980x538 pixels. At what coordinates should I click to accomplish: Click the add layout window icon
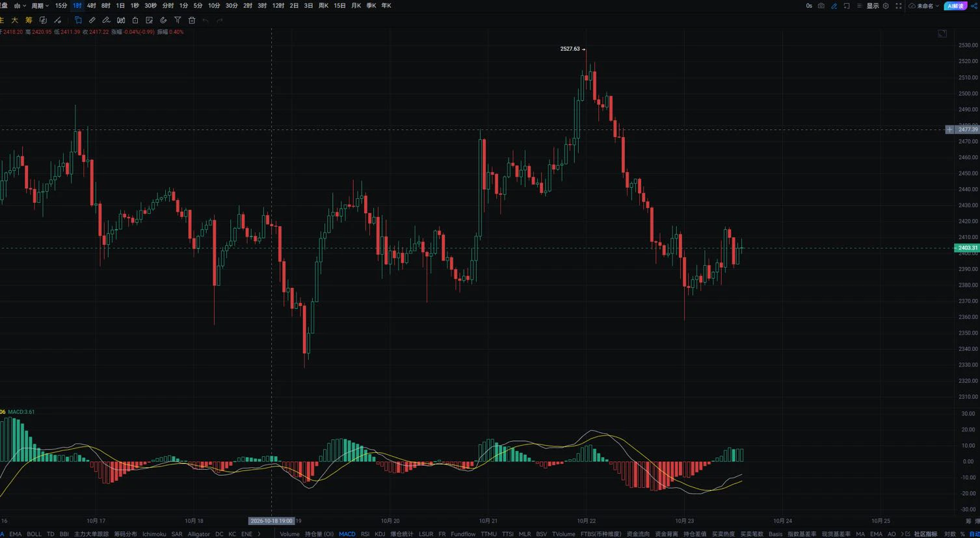[847, 6]
